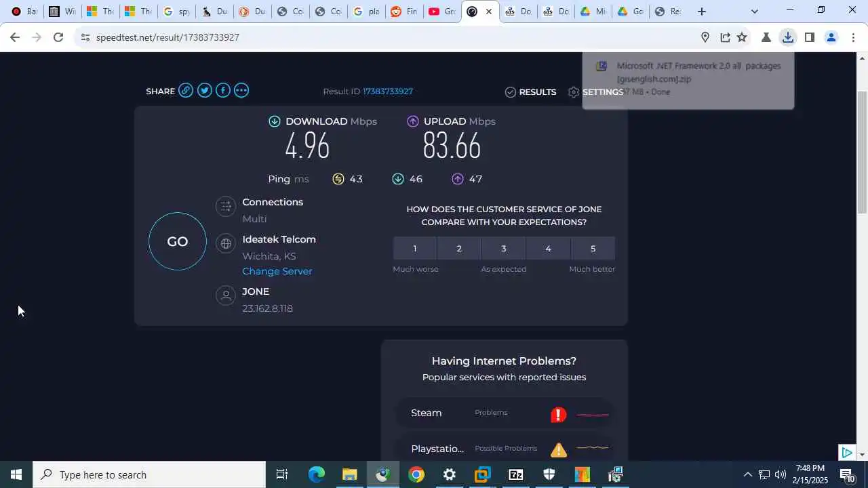Rate customer service as 2

(459, 249)
